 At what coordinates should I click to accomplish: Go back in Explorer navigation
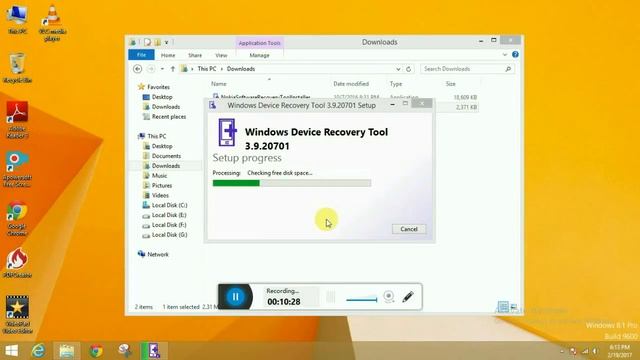138,69
